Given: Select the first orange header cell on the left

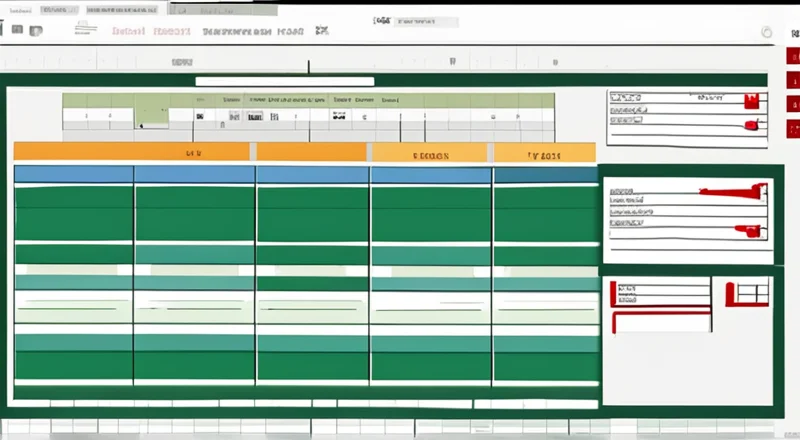Looking at the screenshot, I should click(131, 152).
